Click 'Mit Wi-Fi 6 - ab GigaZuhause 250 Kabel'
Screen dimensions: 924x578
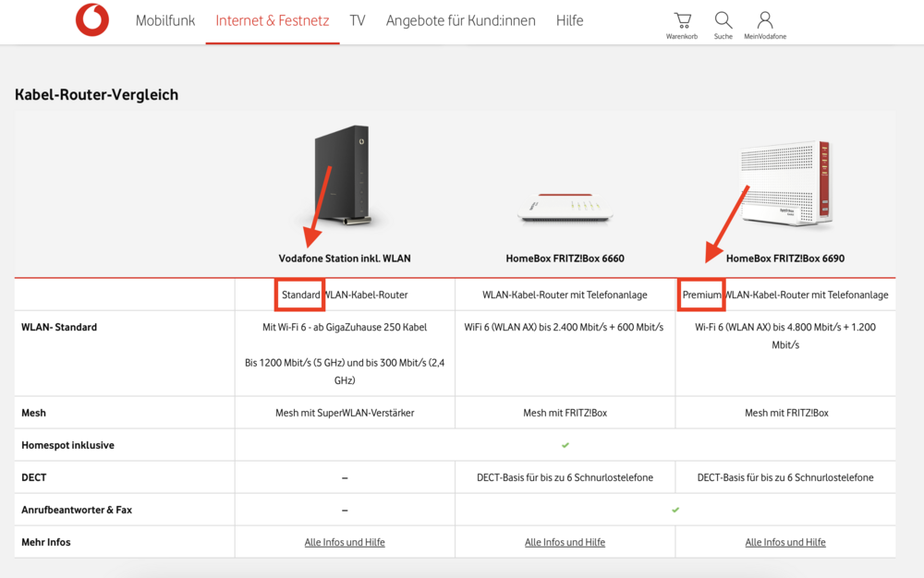[345, 327]
